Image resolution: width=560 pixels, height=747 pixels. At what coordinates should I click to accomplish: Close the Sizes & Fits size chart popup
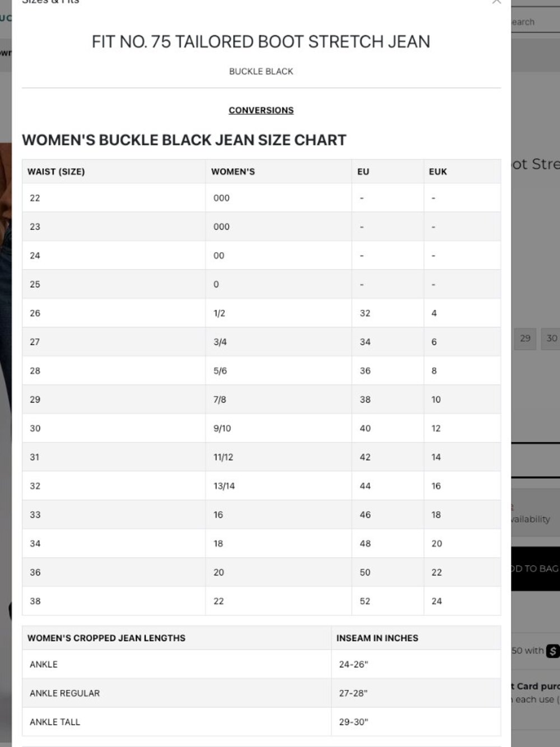coord(496,2)
